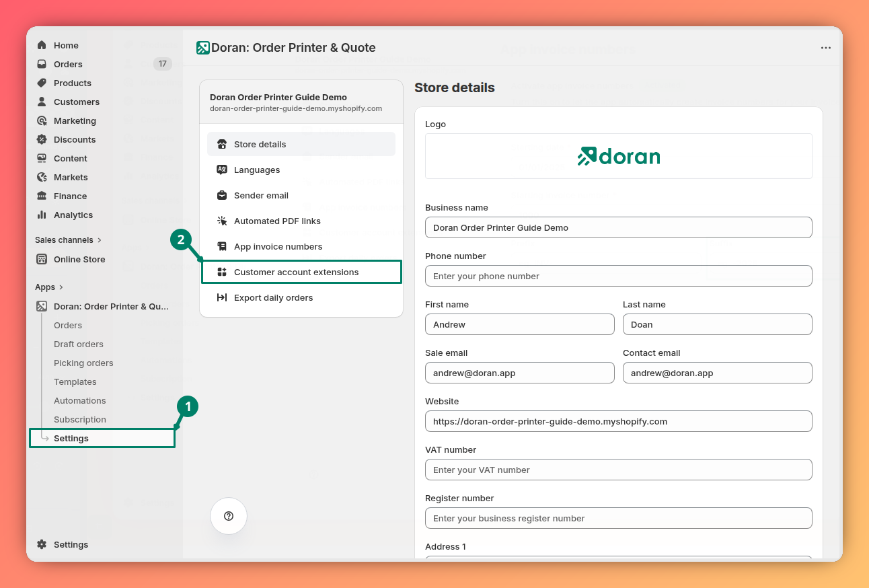Open the help question mark button

pyautogui.click(x=229, y=516)
